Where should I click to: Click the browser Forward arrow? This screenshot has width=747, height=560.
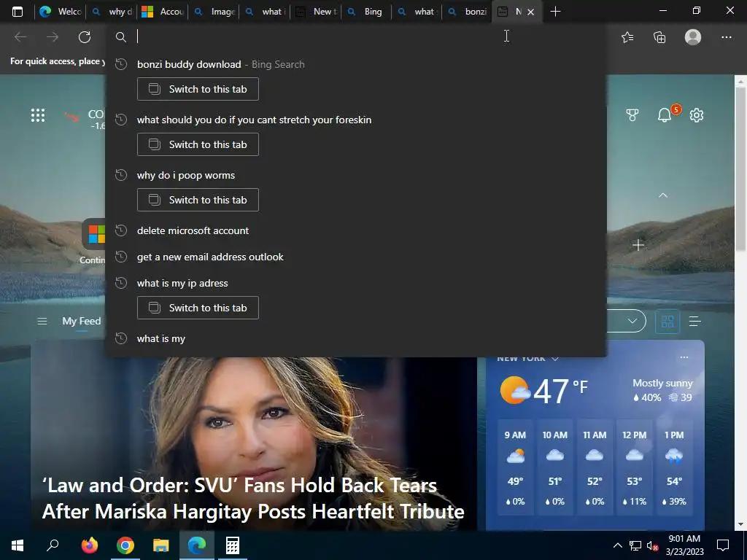click(x=53, y=36)
